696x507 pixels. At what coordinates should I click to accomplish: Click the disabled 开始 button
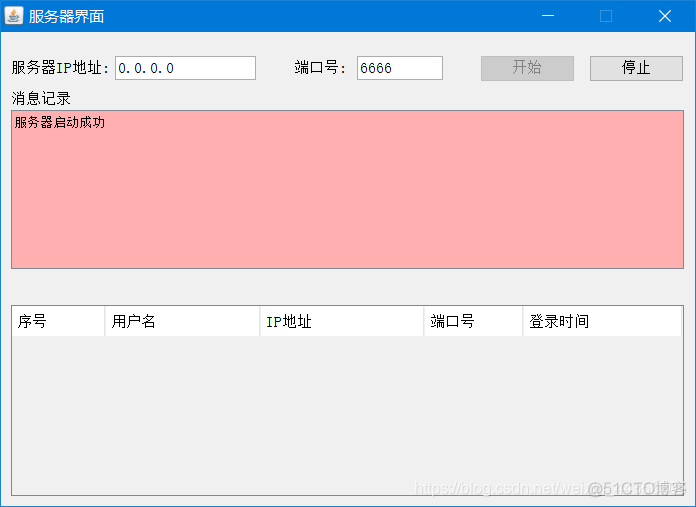[527, 68]
